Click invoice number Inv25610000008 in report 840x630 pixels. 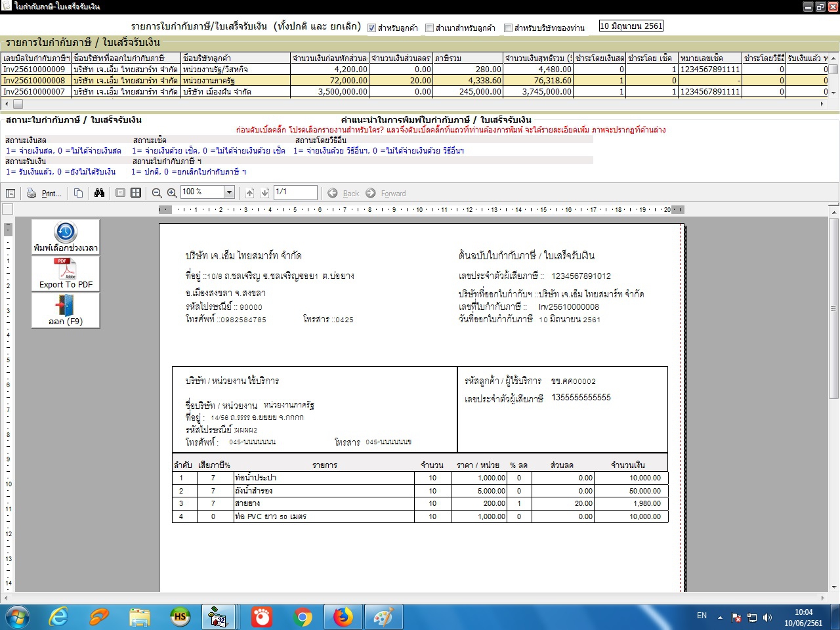[x=569, y=306]
